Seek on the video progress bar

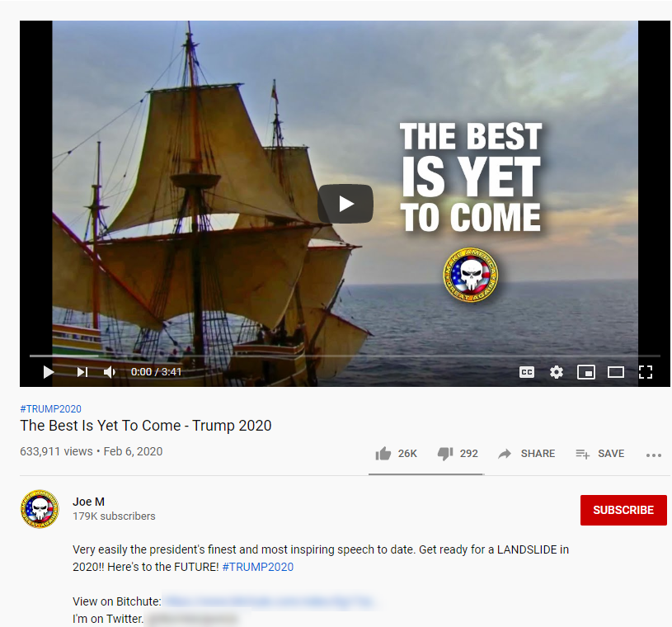pyautogui.click(x=345, y=356)
